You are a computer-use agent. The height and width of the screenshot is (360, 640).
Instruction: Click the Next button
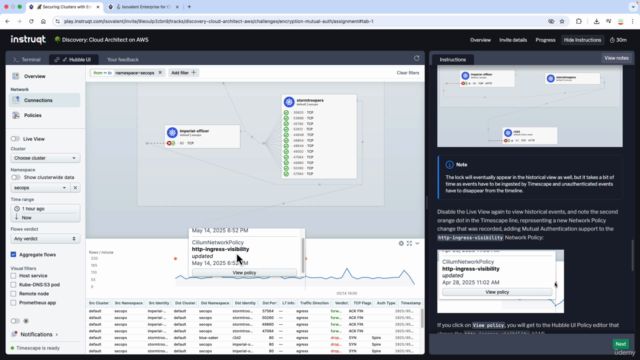(x=620, y=344)
